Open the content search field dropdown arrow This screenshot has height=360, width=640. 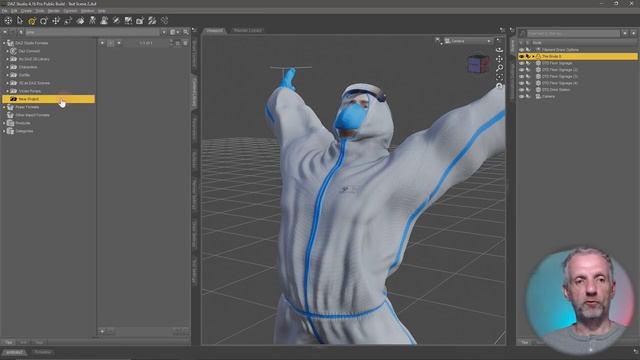(164, 32)
